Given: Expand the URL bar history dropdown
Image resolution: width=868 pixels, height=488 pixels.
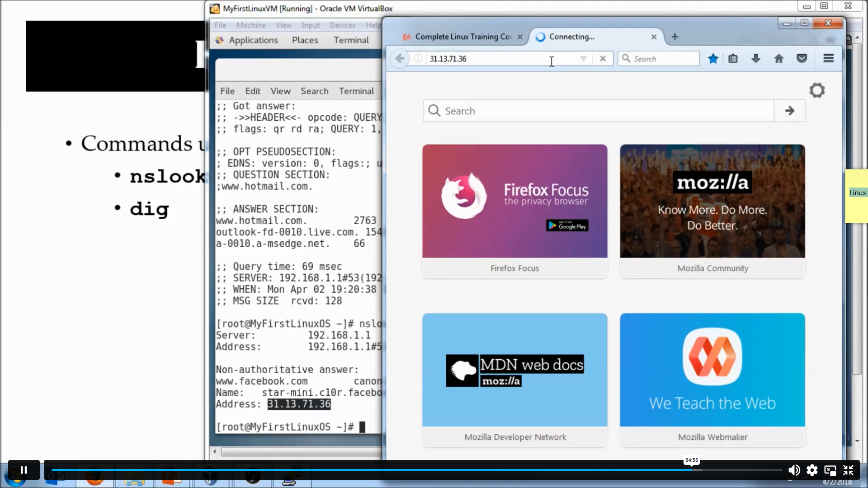Looking at the screenshot, I should click(583, 59).
